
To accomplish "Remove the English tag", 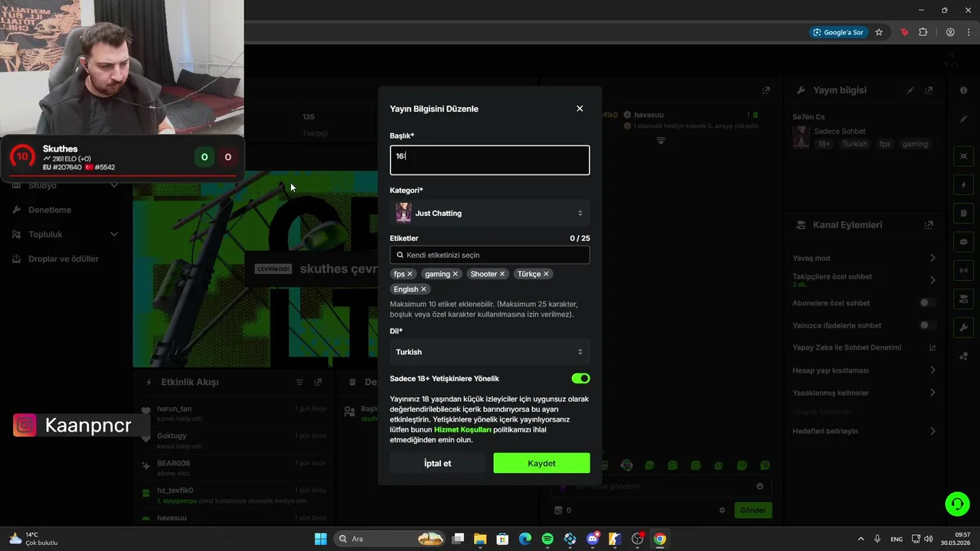I will coord(423,289).
